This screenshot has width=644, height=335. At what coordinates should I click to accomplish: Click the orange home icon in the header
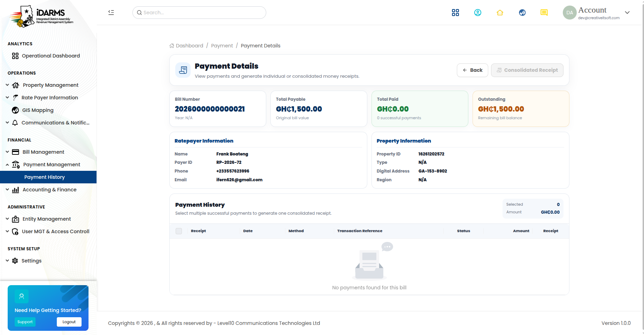coord(500,13)
